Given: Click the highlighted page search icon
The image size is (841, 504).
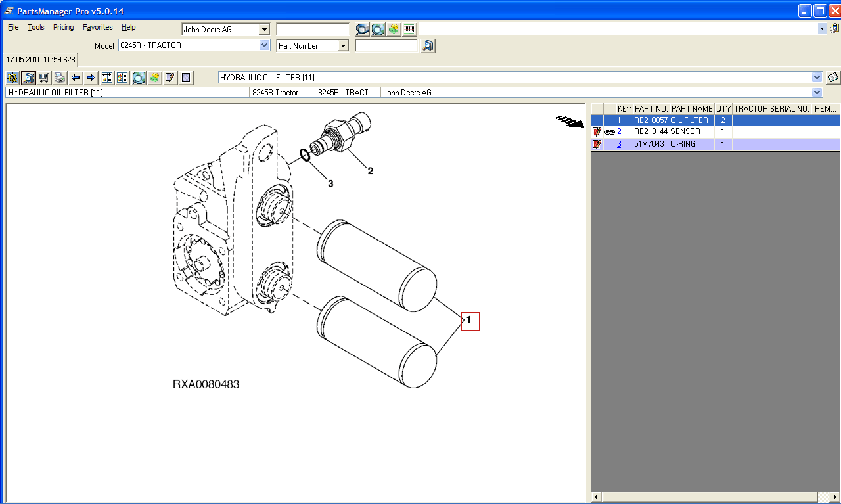Looking at the screenshot, I should coord(28,78).
